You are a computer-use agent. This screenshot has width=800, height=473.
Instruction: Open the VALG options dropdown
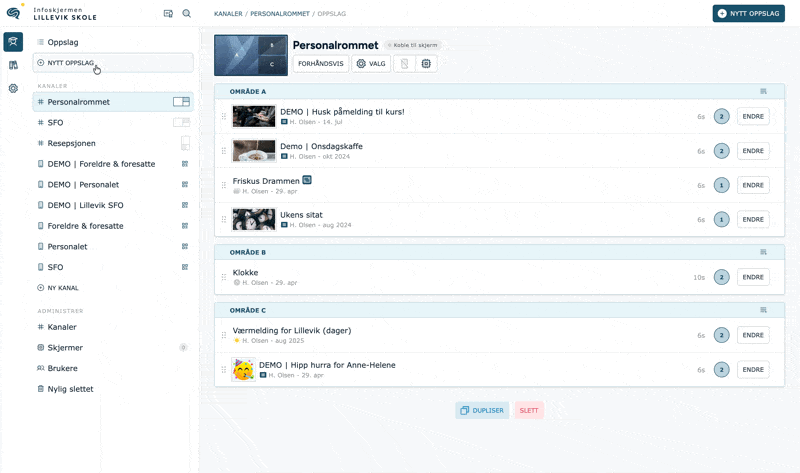pos(371,64)
